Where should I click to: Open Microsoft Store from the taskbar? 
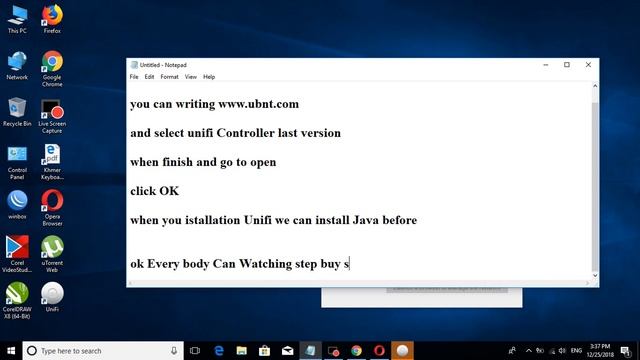tap(264, 351)
